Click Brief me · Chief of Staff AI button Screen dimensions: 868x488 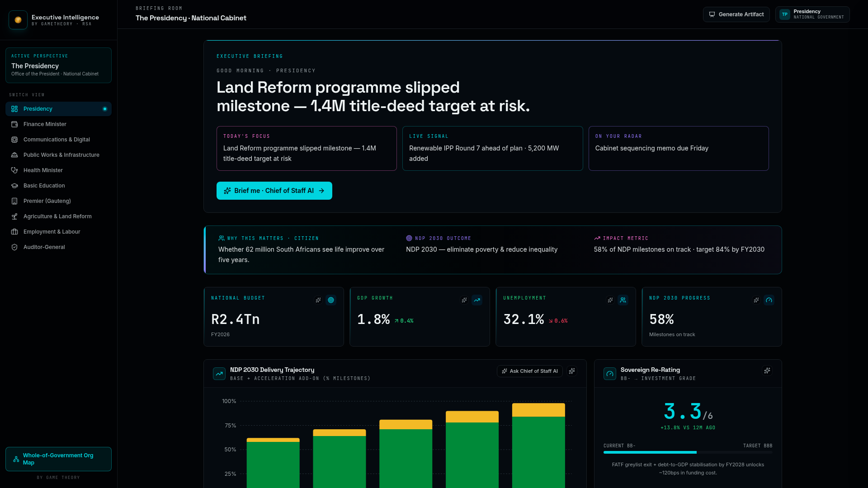pyautogui.click(x=274, y=191)
